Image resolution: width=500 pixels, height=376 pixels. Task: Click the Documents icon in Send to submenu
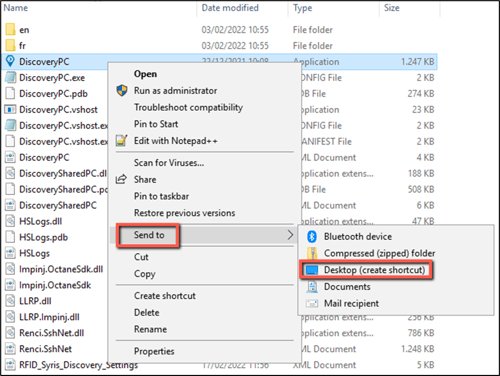(312, 287)
